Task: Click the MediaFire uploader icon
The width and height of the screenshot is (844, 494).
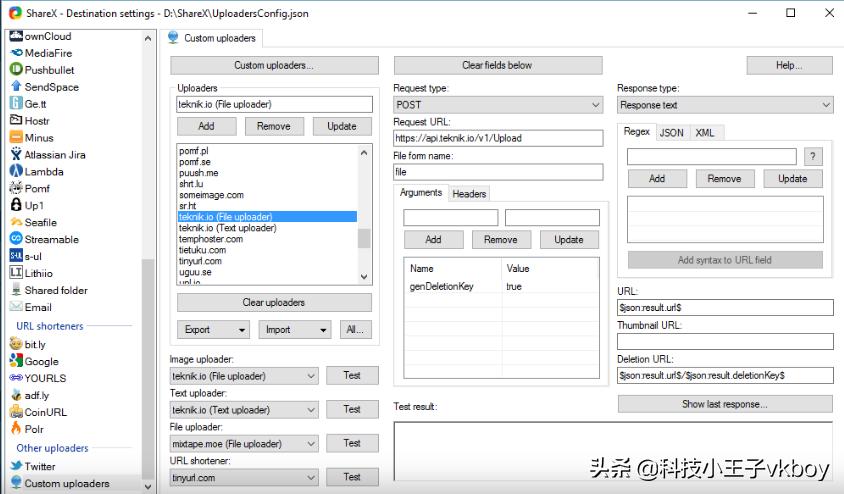Action: click(x=16, y=53)
